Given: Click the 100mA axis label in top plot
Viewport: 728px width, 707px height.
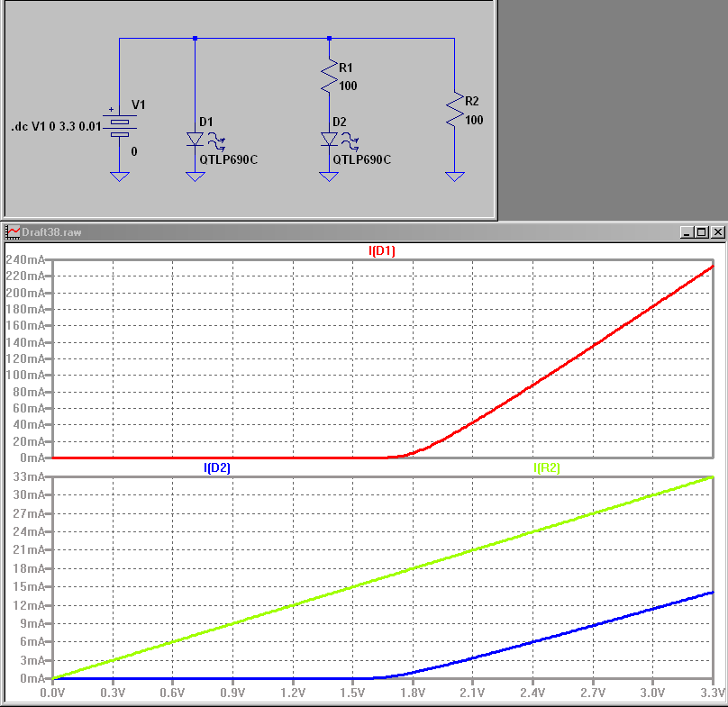Looking at the screenshot, I should pyautogui.click(x=25, y=375).
